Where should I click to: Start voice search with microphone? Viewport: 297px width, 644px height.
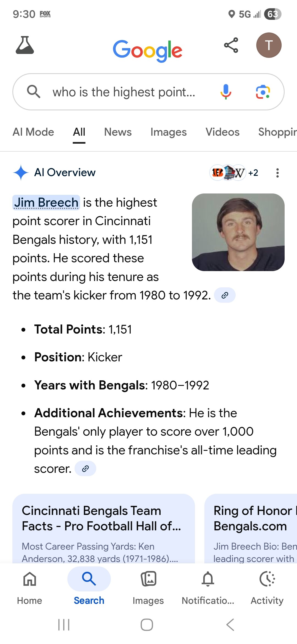(226, 92)
